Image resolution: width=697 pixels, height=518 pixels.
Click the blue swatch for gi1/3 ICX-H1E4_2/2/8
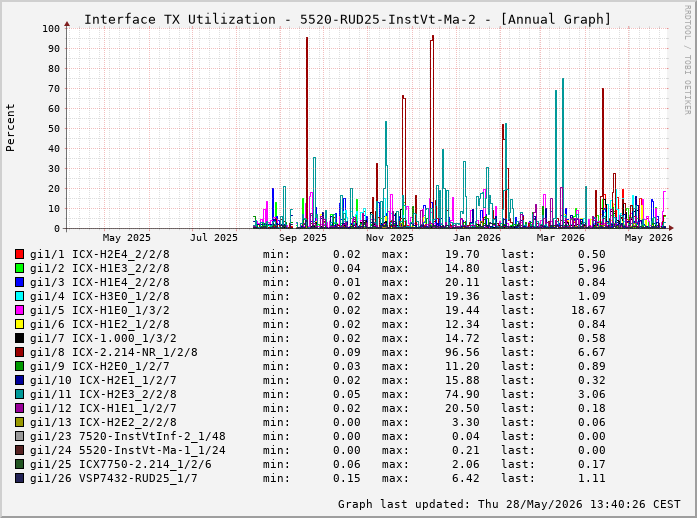point(19,282)
